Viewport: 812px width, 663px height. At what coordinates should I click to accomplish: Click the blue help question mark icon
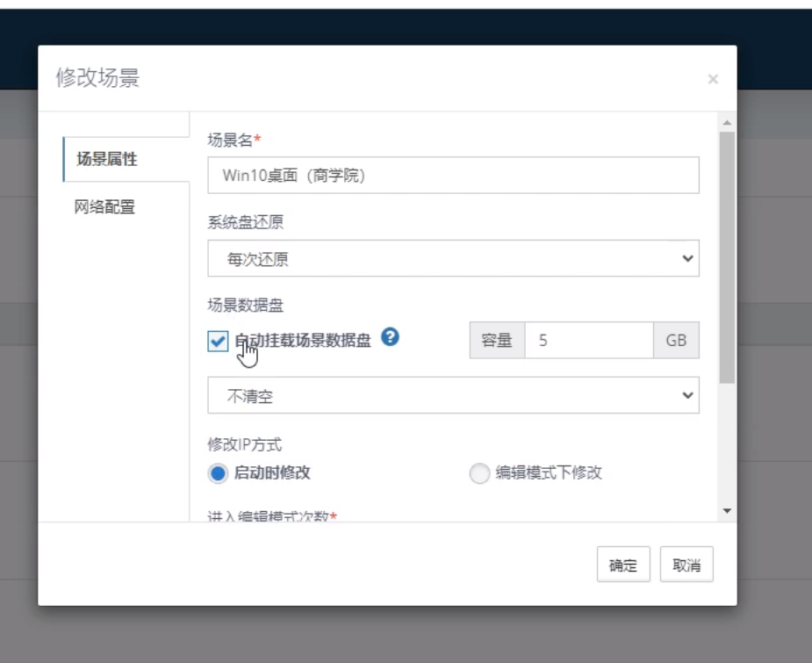click(x=392, y=337)
